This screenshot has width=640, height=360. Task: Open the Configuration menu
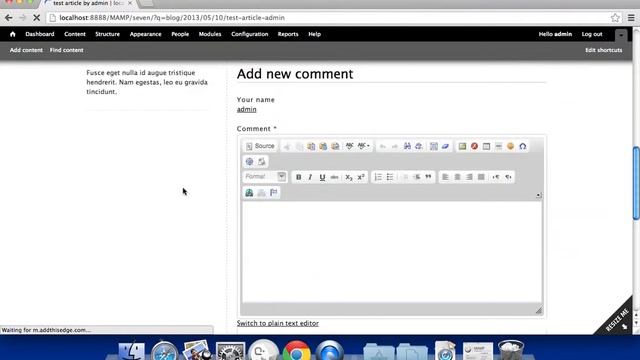249,34
